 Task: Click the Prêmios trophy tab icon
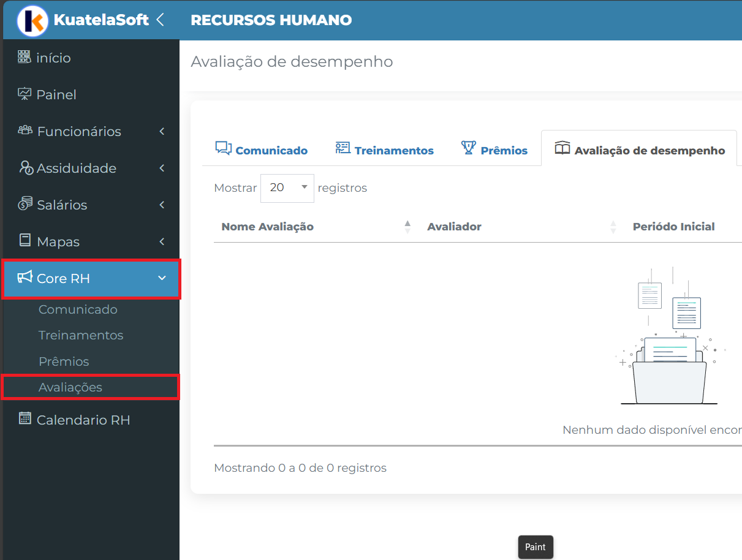[468, 149]
